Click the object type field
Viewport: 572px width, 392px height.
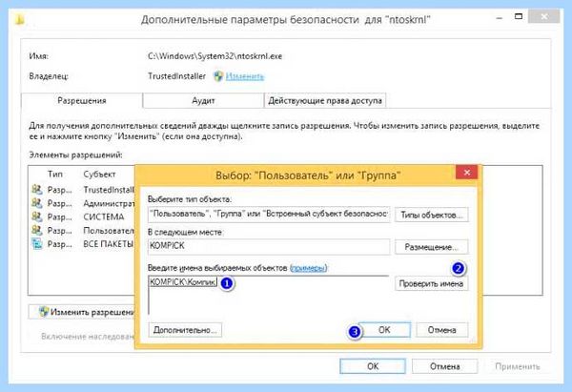pyautogui.click(x=269, y=215)
